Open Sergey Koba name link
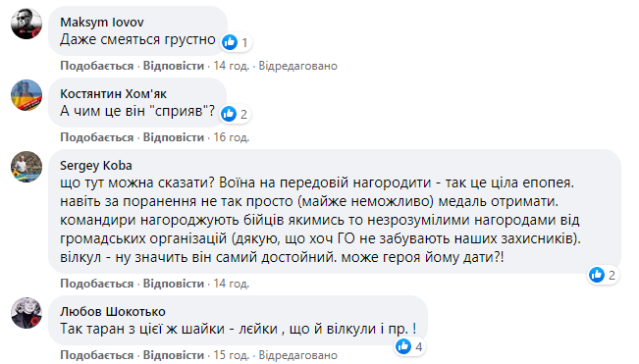This screenshot has height=364, width=639. (96, 166)
